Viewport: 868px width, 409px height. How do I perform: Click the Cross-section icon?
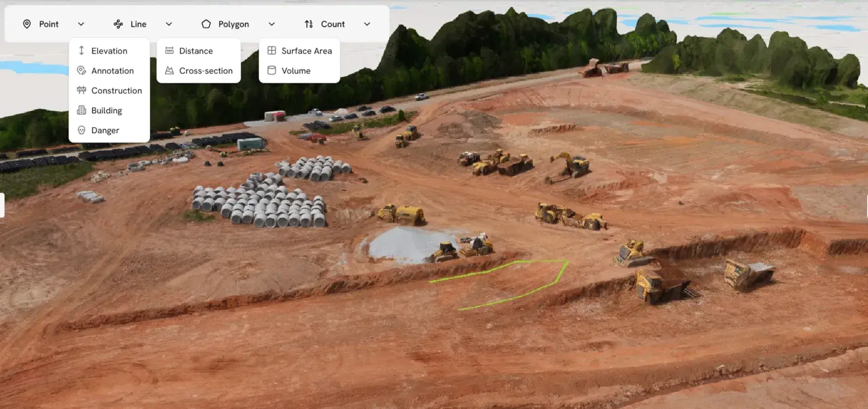(169, 70)
